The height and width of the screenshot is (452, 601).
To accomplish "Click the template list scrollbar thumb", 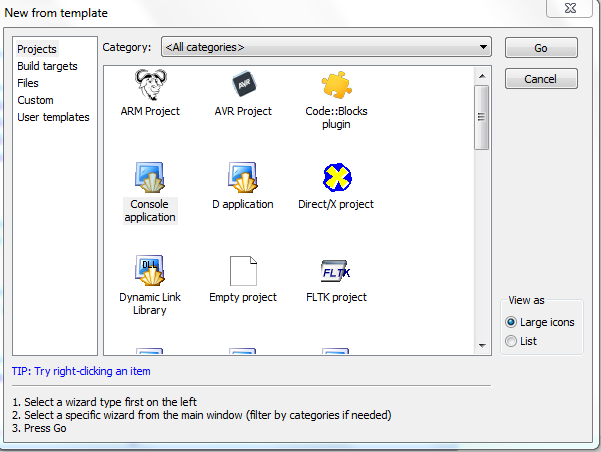I will point(482,117).
